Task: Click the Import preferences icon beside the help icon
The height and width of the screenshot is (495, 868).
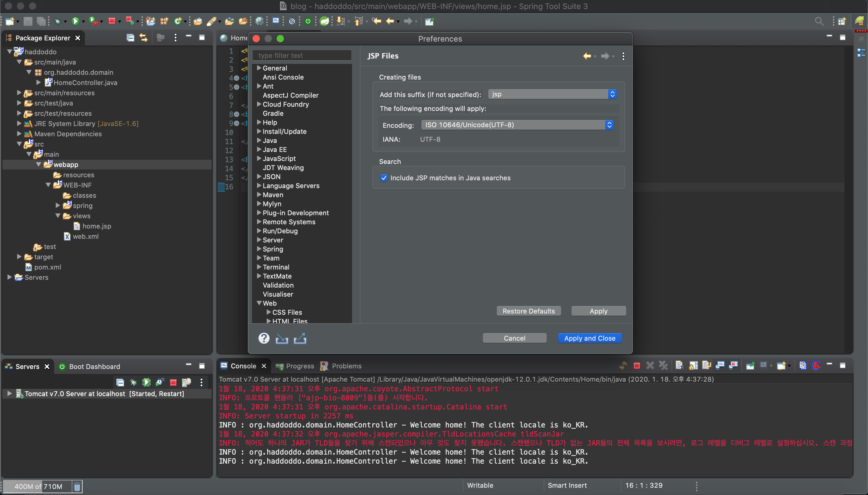Action: click(282, 339)
